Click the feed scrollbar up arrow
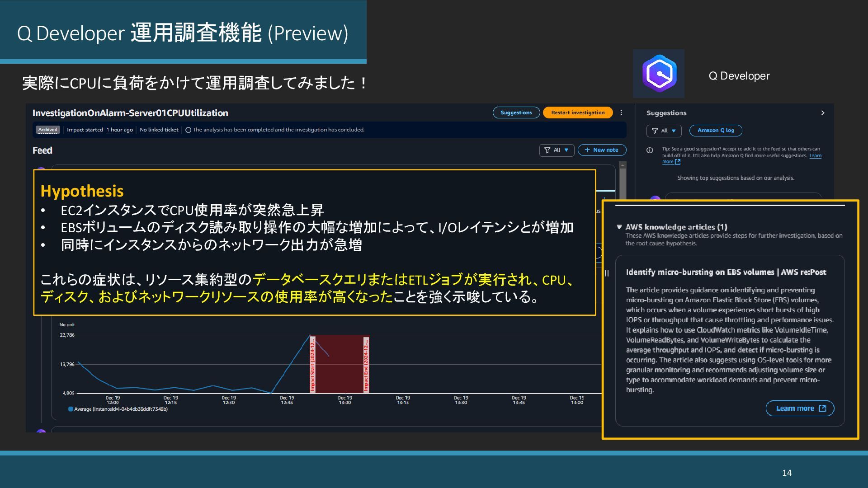 click(623, 165)
